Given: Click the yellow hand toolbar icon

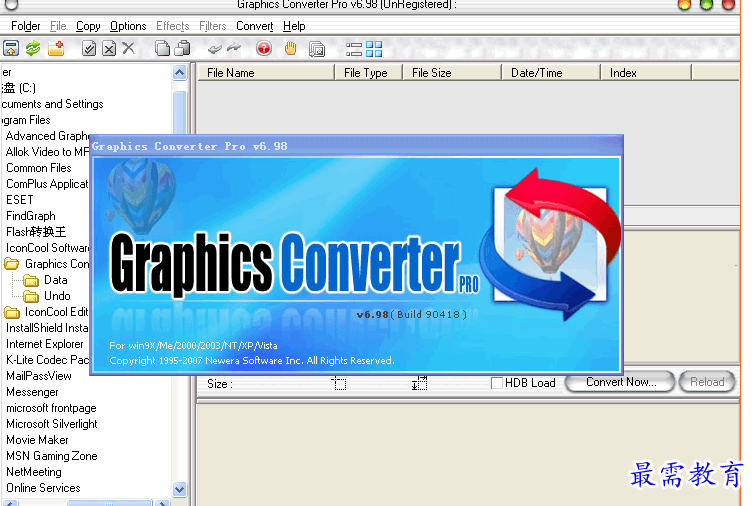Looking at the screenshot, I should 290,48.
